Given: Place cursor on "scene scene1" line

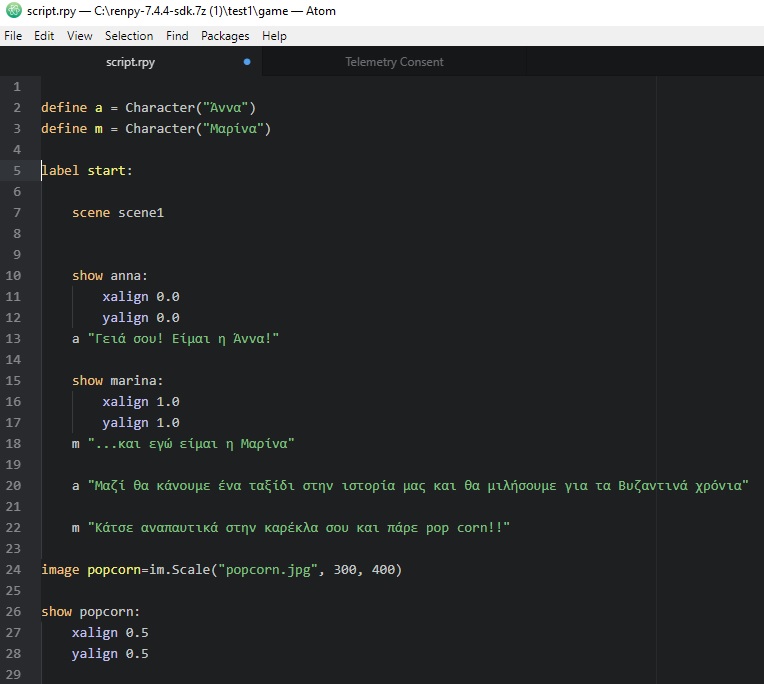Looking at the screenshot, I should pos(117,213).
